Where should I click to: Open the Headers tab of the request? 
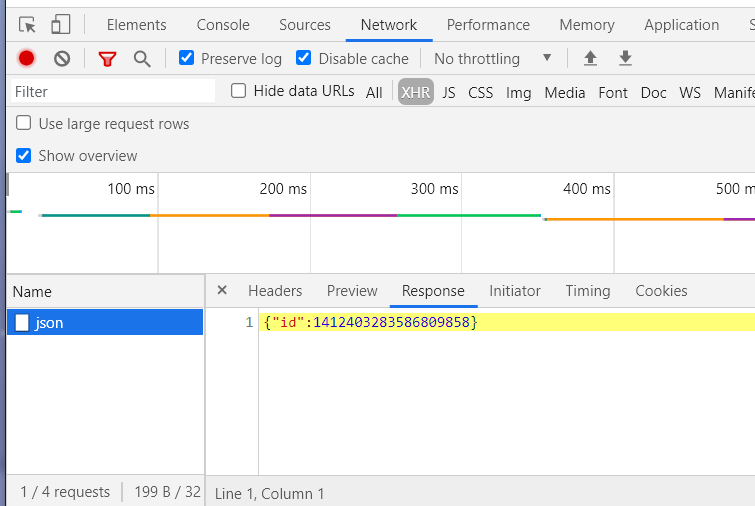tap(275, 291)
